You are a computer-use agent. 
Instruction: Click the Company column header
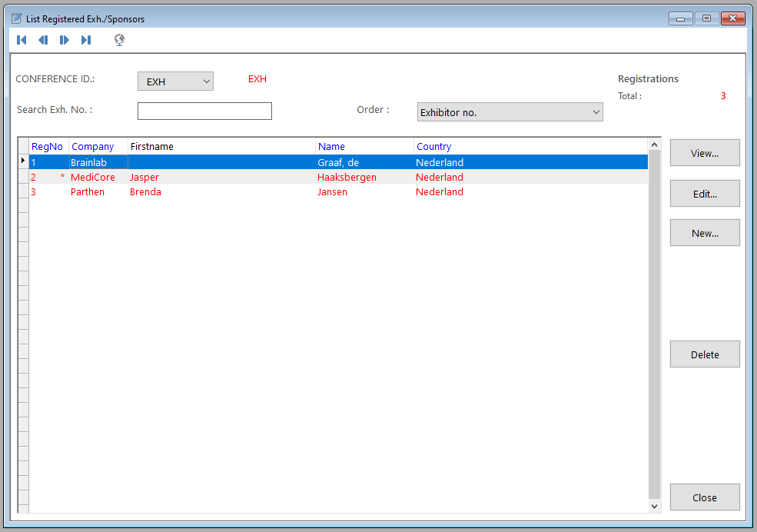tap(93, 146)
